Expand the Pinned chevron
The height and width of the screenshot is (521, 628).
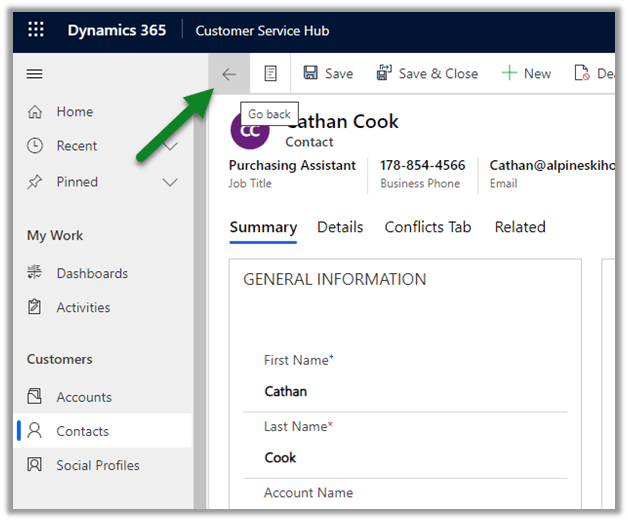pyautogui.click(x=170, y=182)
